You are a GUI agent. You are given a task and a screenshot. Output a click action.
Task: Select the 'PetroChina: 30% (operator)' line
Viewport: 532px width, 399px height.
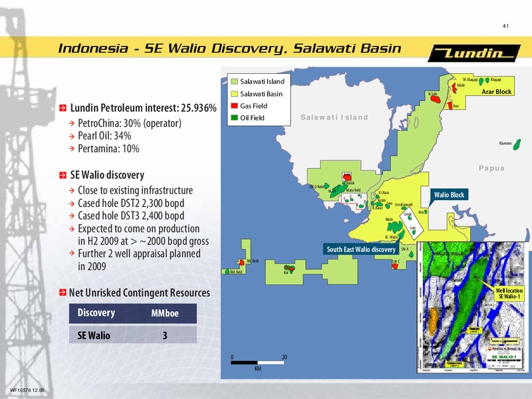[130, 123]
